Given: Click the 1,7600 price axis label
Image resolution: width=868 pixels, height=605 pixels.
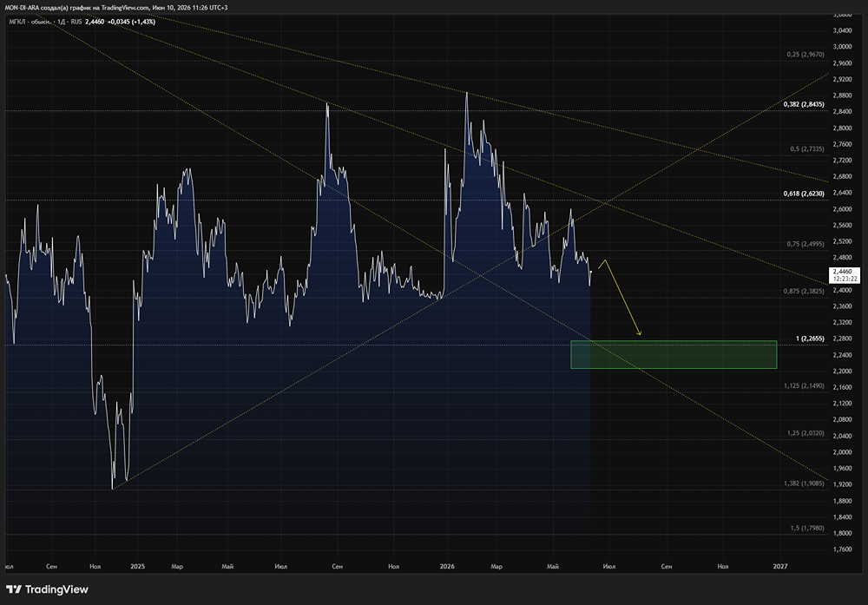Looking at the screenshot, I should [x=842, y=549].
